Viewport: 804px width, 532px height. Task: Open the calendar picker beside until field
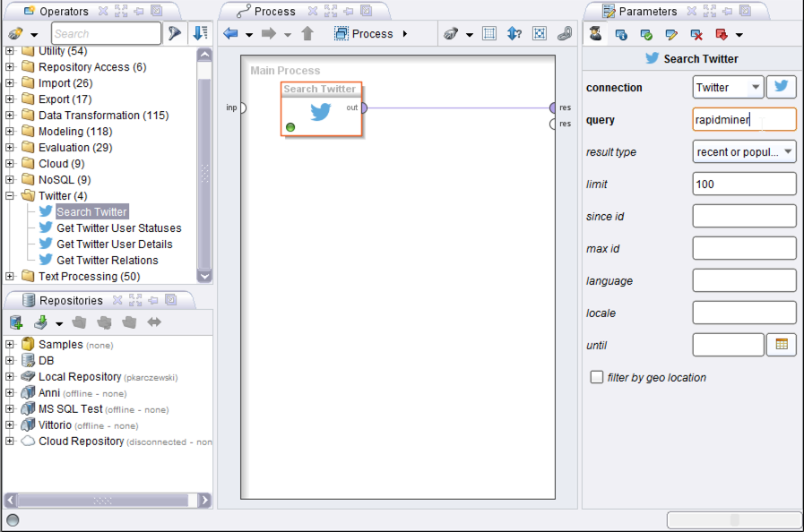pyautogui.click(x=781, y=345)
